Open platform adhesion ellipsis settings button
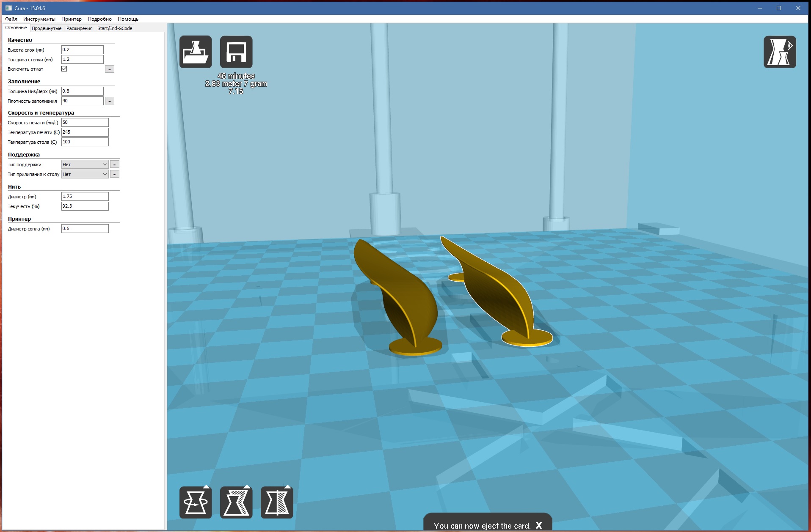Screen dimensions: 811x532 [x=115, y=174]
